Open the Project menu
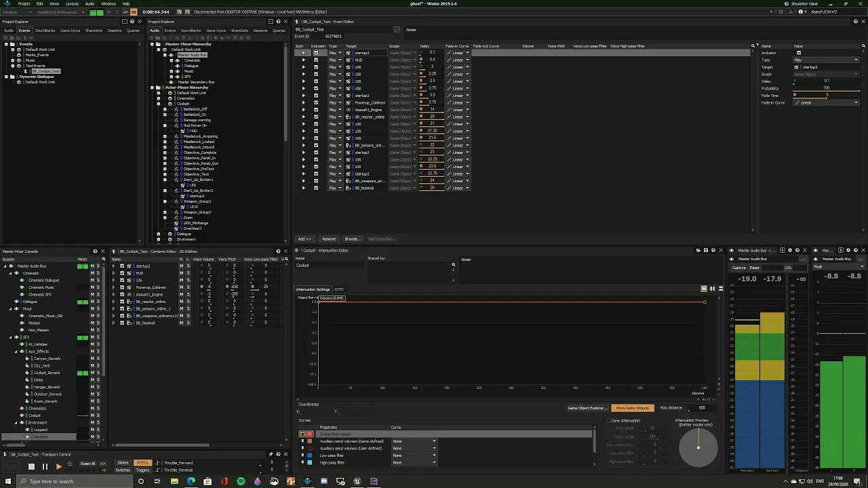 click(x=24, y=3)
